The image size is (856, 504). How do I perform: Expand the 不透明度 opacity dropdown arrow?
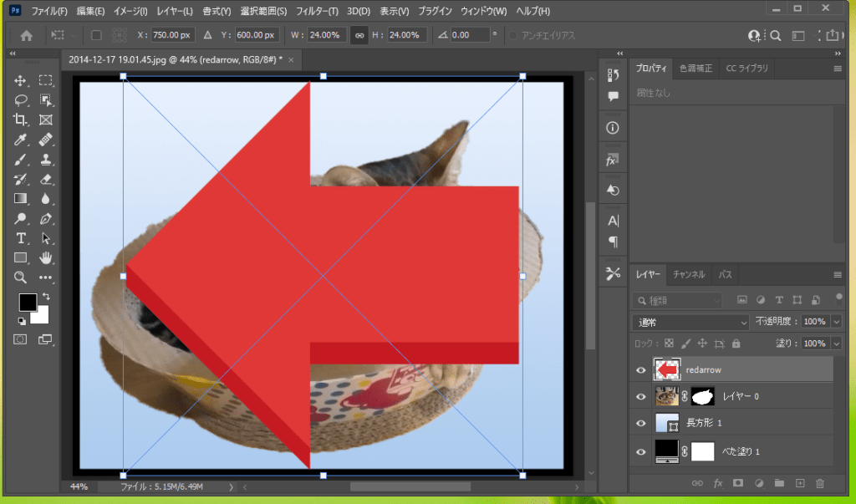[x=837, y=322]
